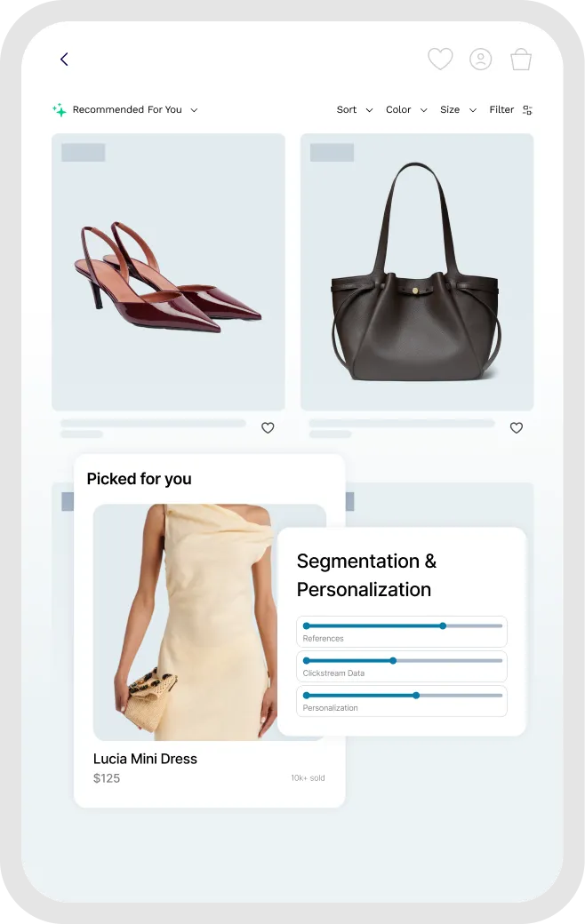Click the References slider handle
Screen dimensions: 585x924
coord(443,625)
